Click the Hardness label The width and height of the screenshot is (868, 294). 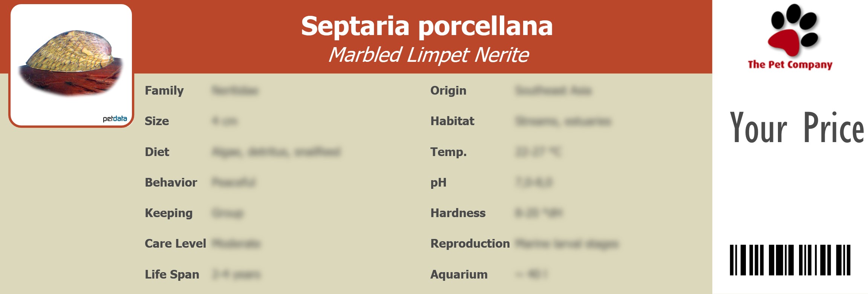tap(458, 213)
